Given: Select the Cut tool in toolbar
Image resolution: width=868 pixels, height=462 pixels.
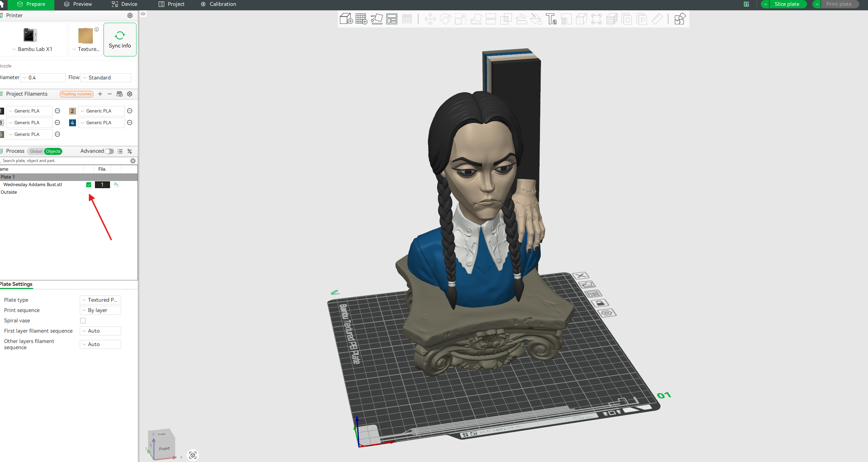Looking at the screenshot, I should point(491,19).
